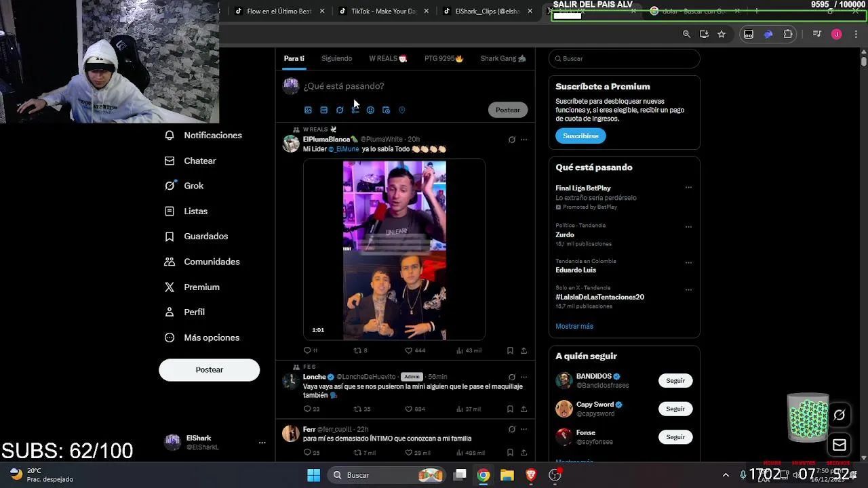The width and height of the screenshot is (868, 488).
Task: Click the Postear button in the sidebar
Action: click(209, 369)
